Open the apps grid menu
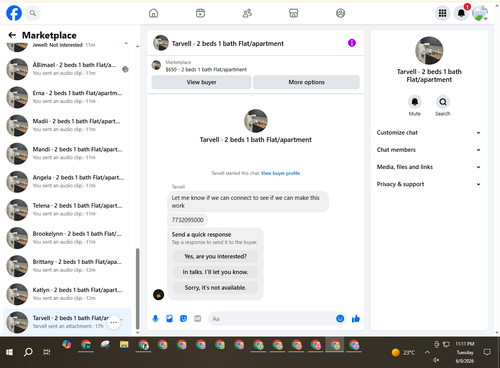 point(442,13)
